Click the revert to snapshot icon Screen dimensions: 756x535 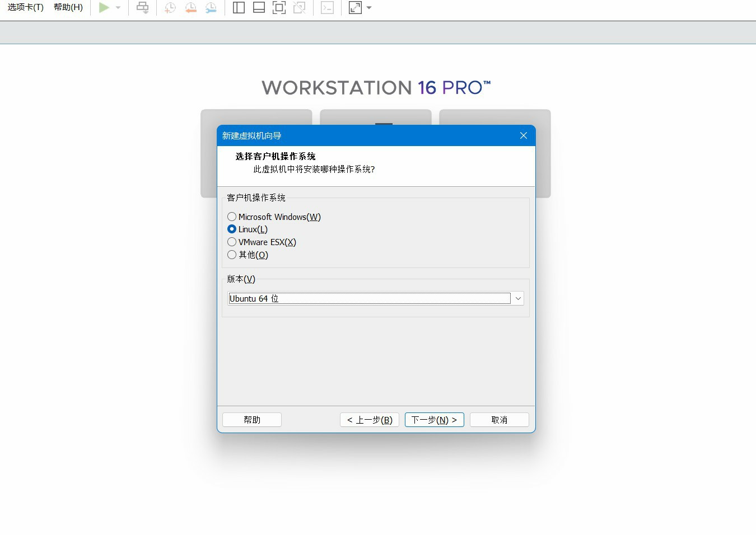tap(191, 8)
